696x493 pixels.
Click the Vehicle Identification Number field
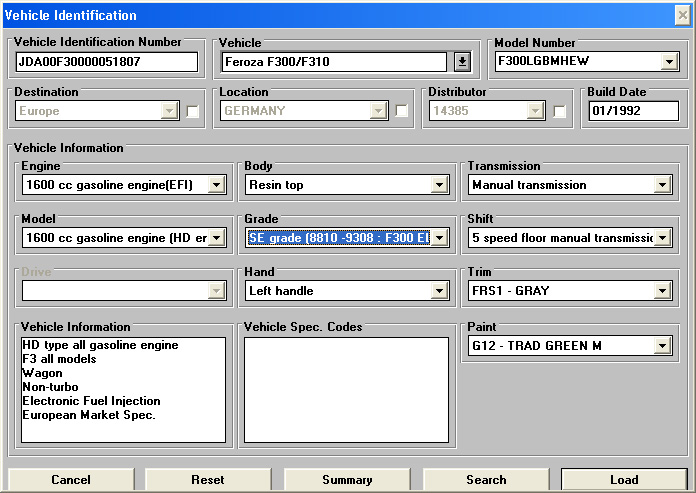pyautogui.click(x=107, y=62)
